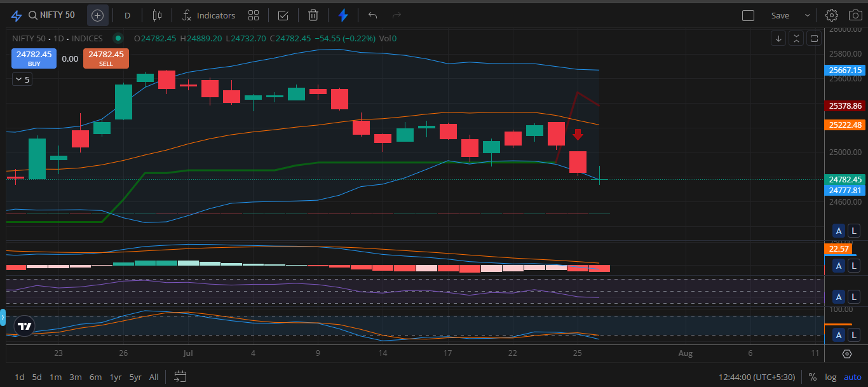
Task: Open the go-to-date calendar icon
Action: pos(180,377)
